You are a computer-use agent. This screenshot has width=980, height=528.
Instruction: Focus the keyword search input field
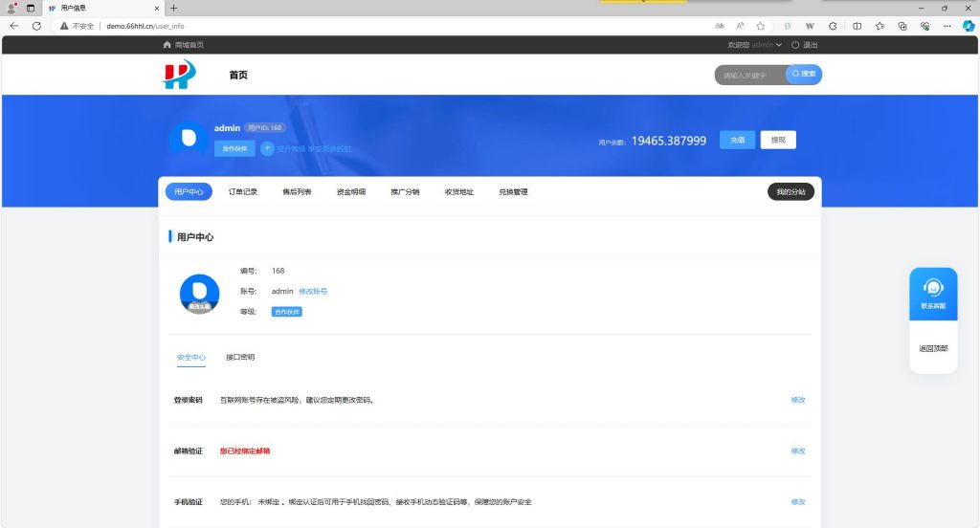[x=750, y=75]
